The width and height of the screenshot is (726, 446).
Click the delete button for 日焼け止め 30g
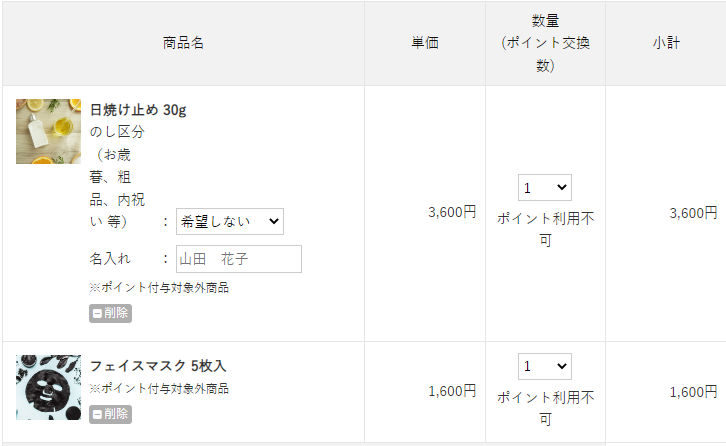tap(110, 313)
